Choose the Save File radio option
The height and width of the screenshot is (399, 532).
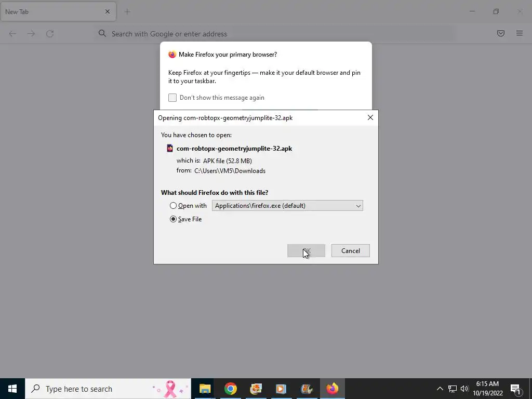[x=173, y=219]
